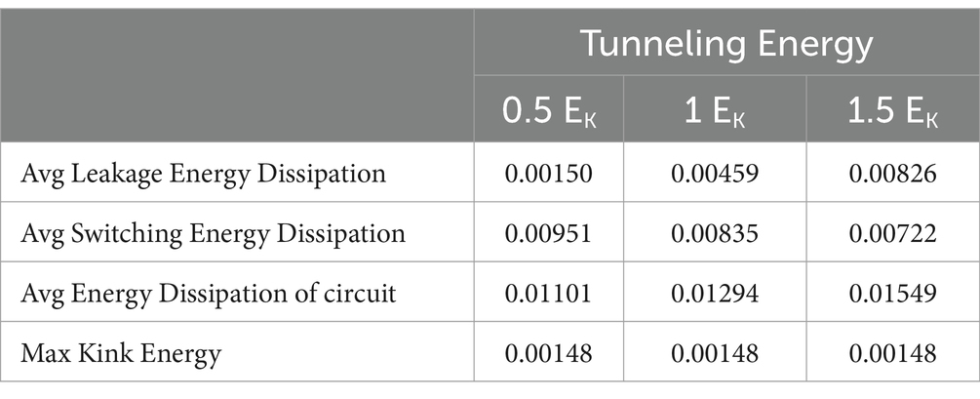Image resolution: width=980 pixels, height=399 pixels.
Task: Select the value 0.00951
Action: coord(548,233)
